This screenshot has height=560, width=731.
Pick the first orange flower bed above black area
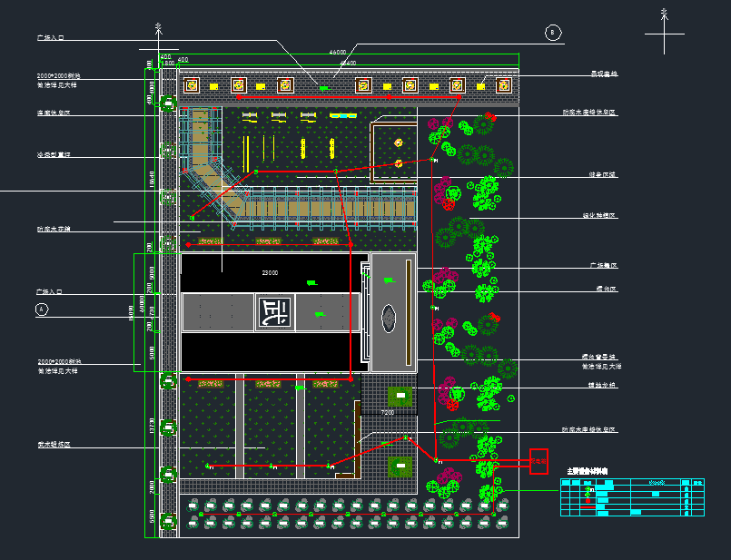pyautogui.click(x=211, y=241)
